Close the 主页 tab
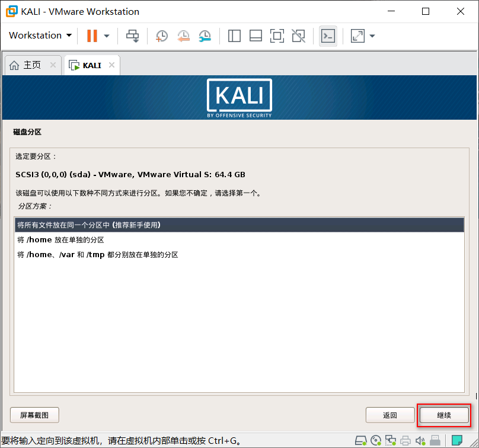The image size is (479, 448). (x=53, y=65)
